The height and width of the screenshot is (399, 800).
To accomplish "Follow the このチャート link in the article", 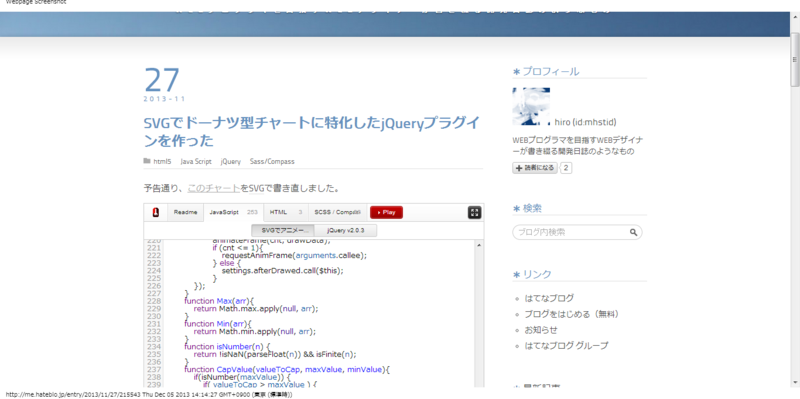I will coord(214,188).
